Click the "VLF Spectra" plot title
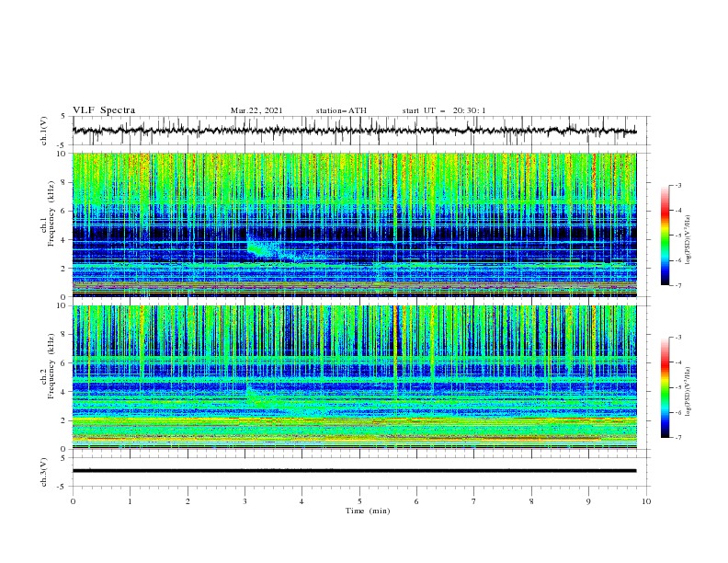The height and width of the screenshot is (563, 728). [104, 110]
